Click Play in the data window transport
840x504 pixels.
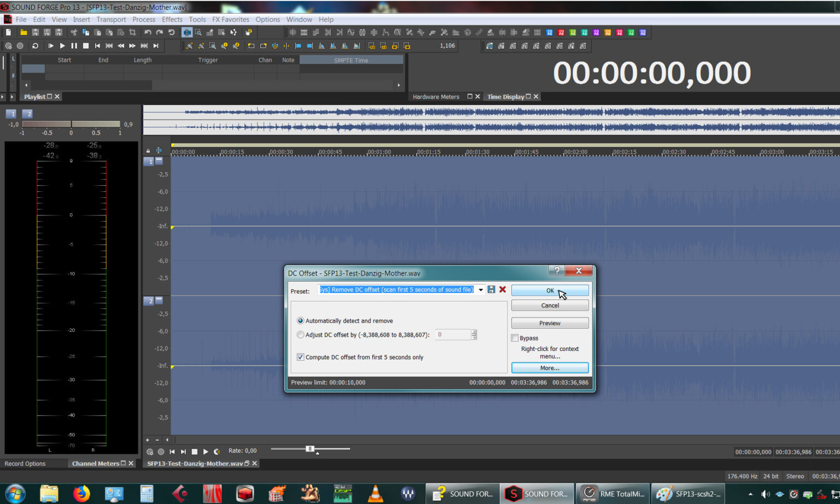click(206, 452)
